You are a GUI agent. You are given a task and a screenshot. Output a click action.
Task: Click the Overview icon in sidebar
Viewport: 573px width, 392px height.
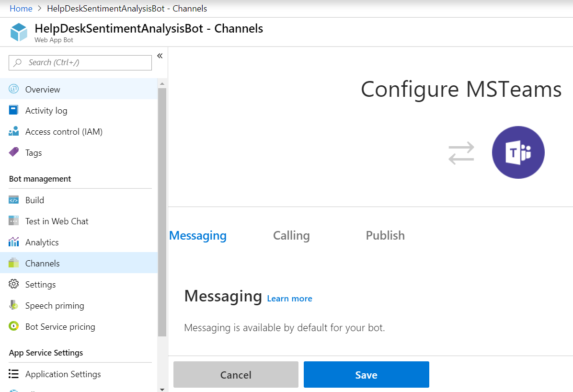click(14, 89)
